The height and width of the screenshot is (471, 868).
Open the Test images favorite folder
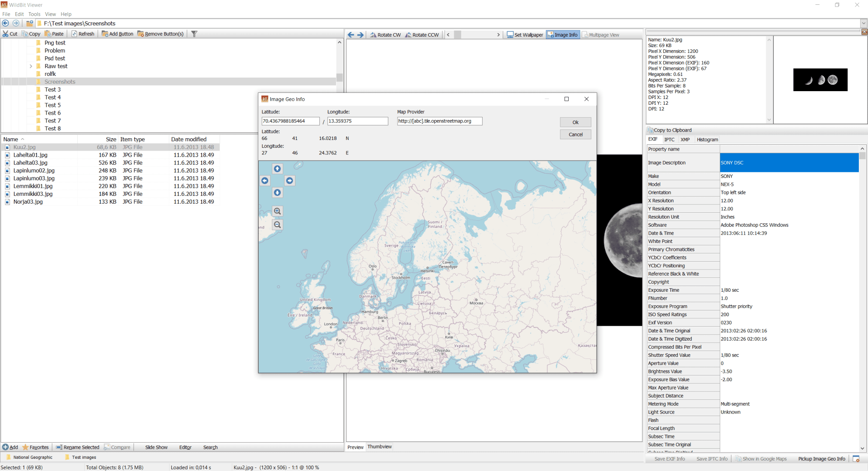(80, 457)
